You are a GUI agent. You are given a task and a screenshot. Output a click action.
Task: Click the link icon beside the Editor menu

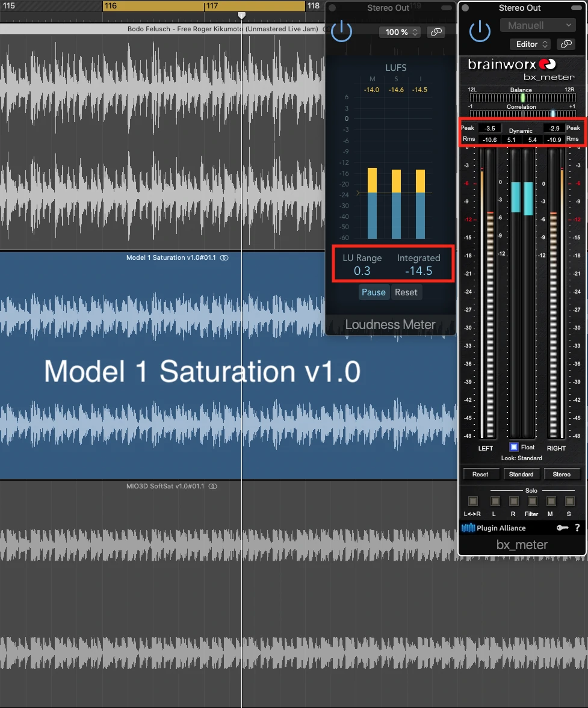pos(565,44)
